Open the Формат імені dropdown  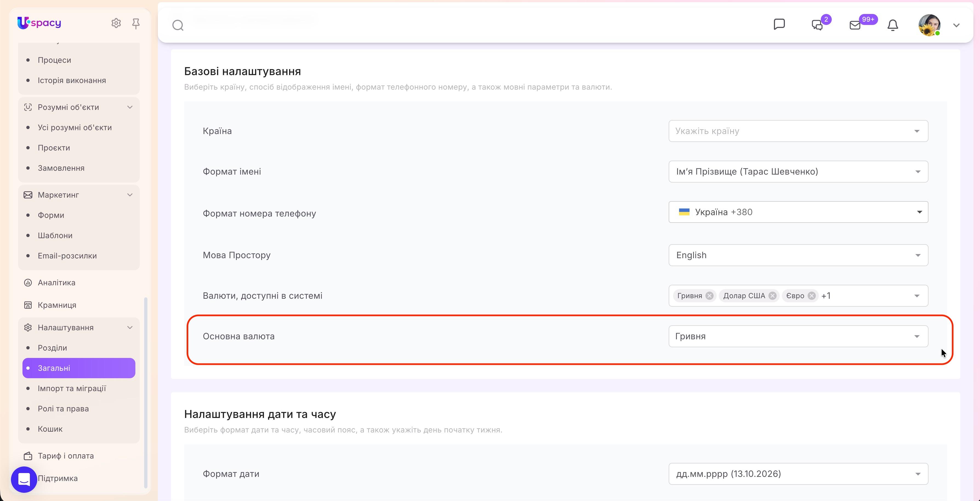coord(798,172)
